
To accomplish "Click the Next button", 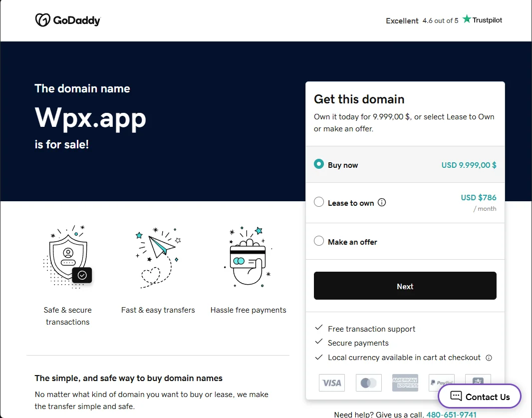I will [405, 286].
